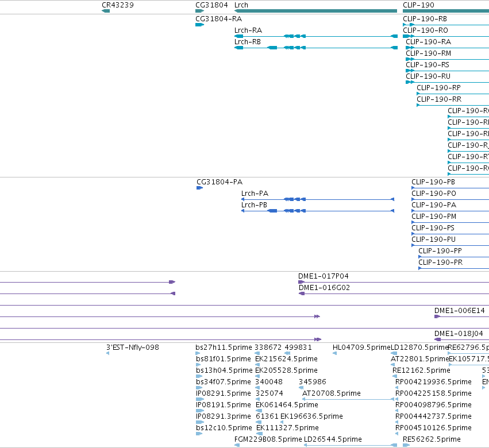The height and width of the screenshot is (448, 489).
Task: Select EST EK196636.5prime
Action: click(x=311, y=416)
